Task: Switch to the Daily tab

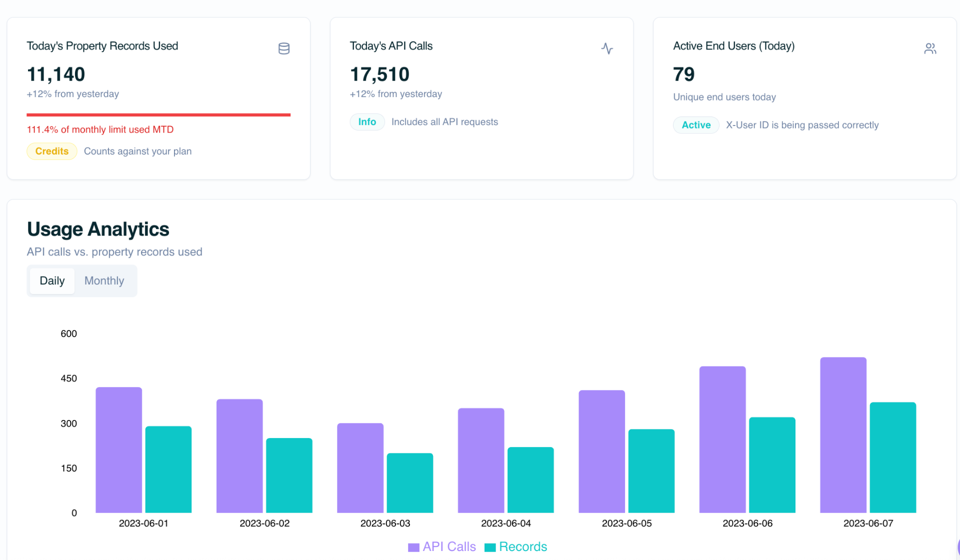Action: click(x=52, y=281)
